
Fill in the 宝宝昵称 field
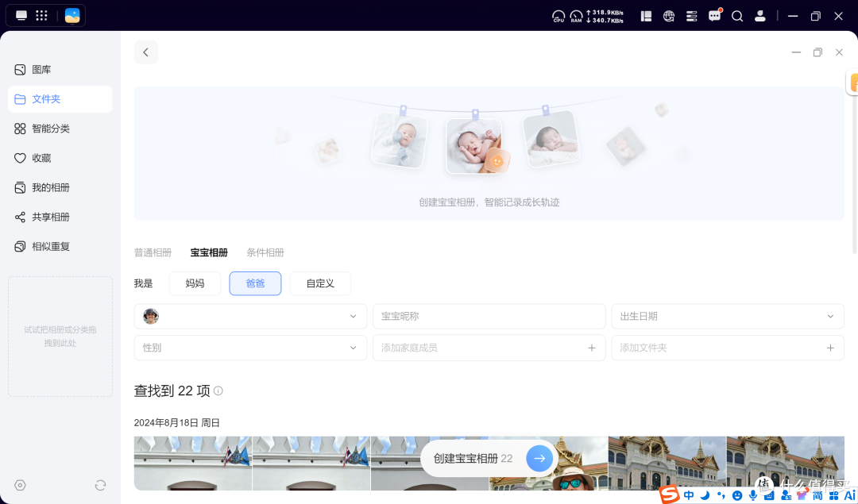click(489, 317)
